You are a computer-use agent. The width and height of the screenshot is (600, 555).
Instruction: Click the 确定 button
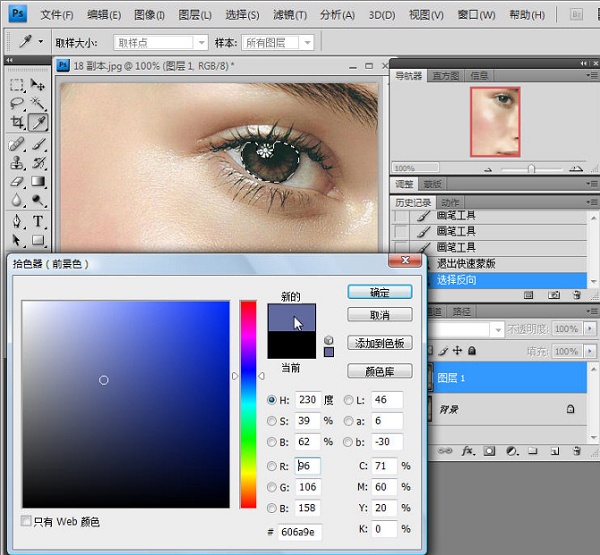(x=380, y=292)
